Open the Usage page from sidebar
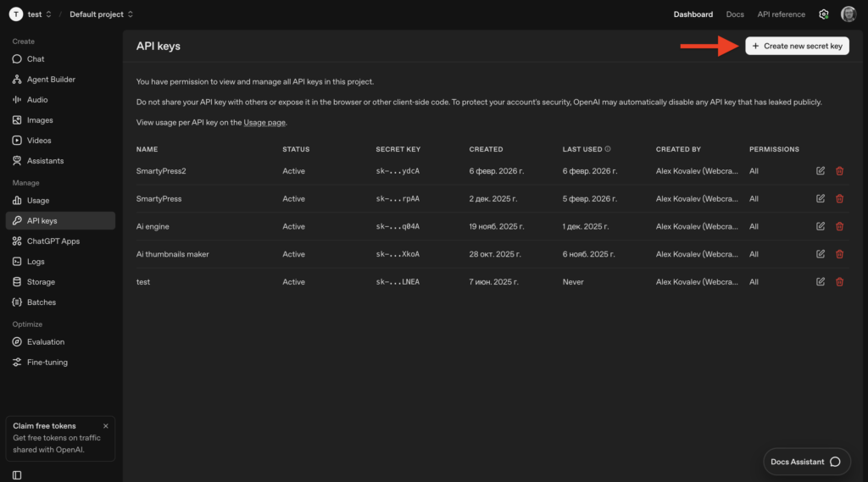868x482 pixels. (60, 200)
